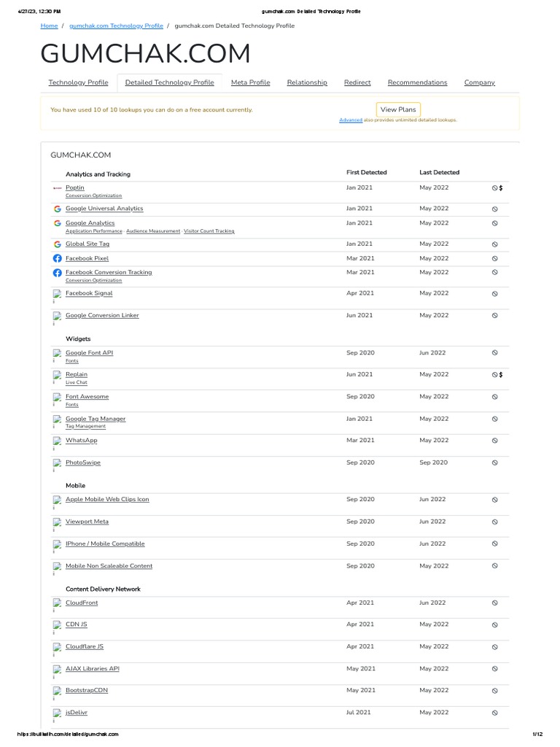Click the dollar sign icon beside Replain
The height and width of the screenshot is (747, 560).
click(x=501, y=375)
